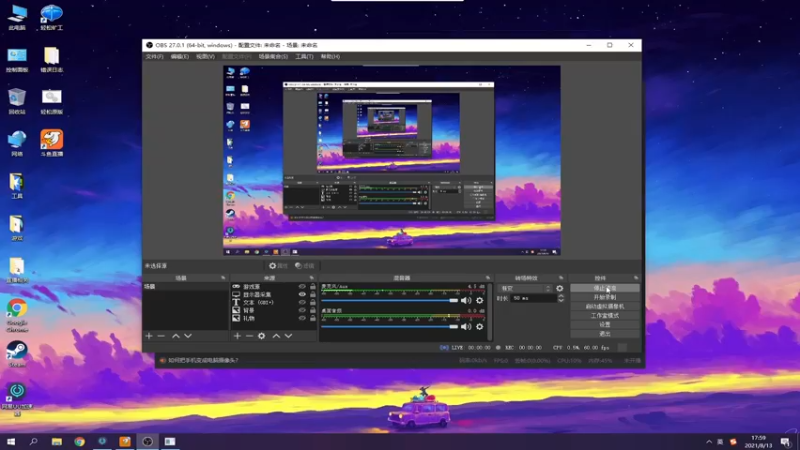Open Google Chrome desktop shortcut
This screenshot has width=800, height=450.
click(17, 315)
